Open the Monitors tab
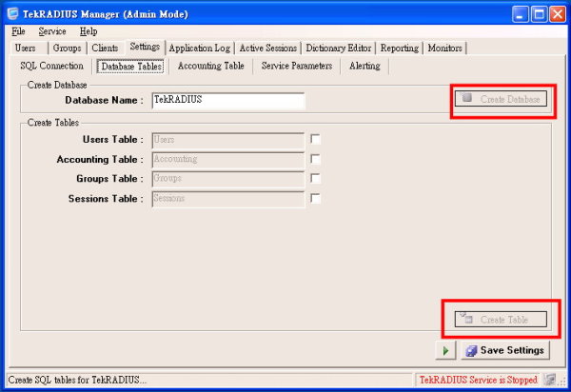Screen dimensions: 571x392 (444, 48)
